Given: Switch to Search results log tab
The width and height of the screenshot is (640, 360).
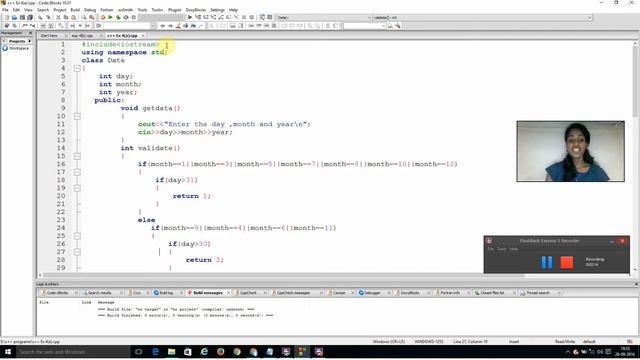Looking at the screenshot, I should [x=100, y=293].
